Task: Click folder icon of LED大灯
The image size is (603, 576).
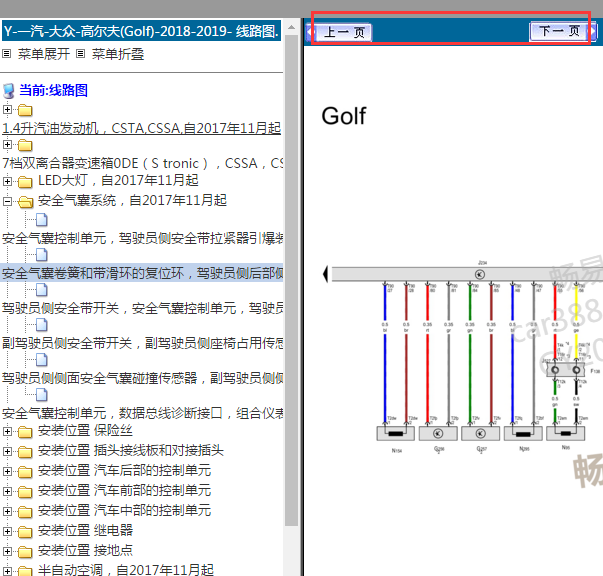Action: click(25, 182)
